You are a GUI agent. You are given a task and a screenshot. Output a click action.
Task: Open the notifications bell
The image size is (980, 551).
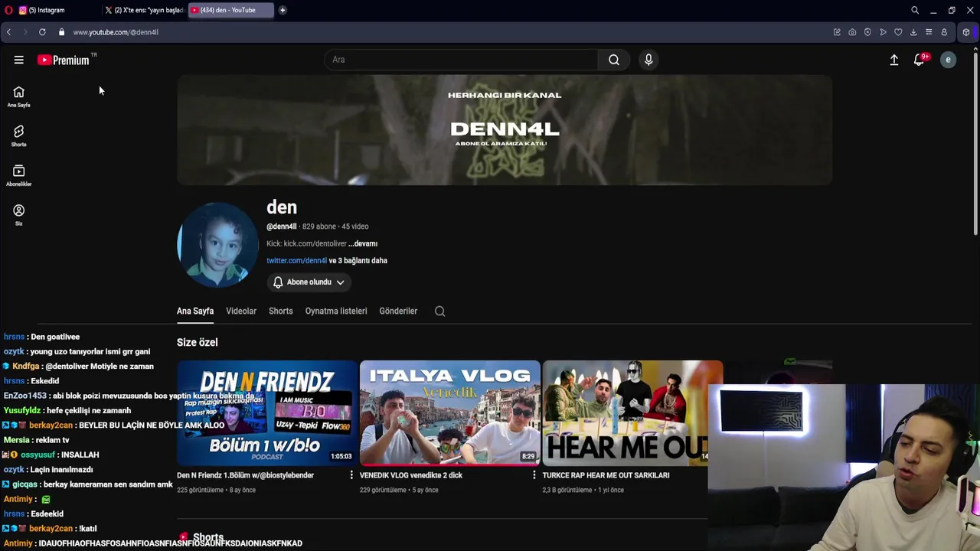tap(920, 60)
